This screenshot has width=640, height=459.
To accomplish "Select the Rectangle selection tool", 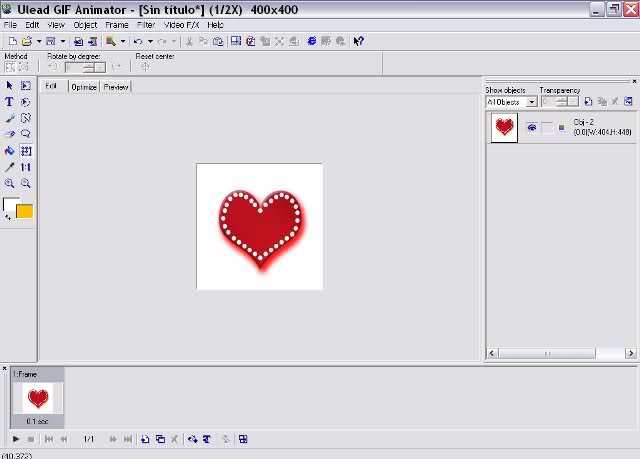I will [x=26, y=85].
